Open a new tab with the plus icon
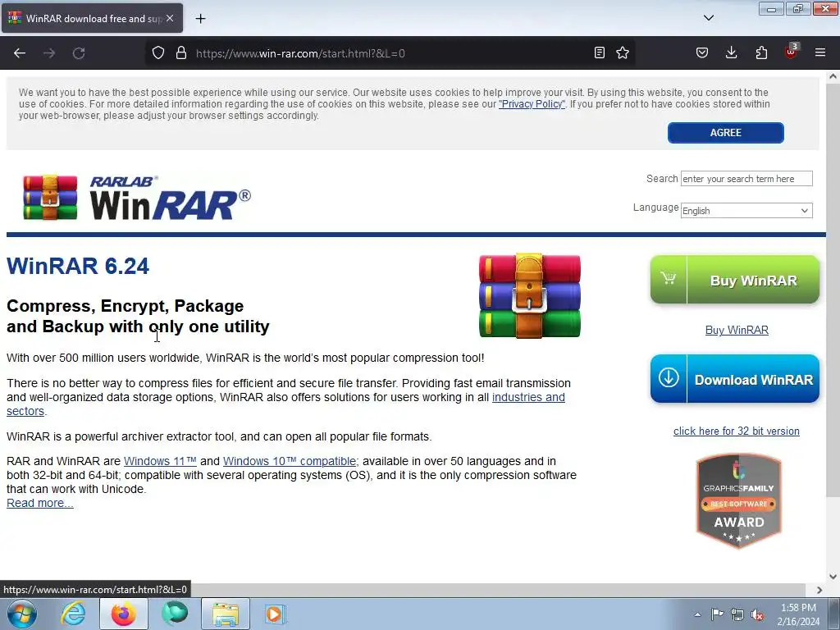 click(200, 19)
